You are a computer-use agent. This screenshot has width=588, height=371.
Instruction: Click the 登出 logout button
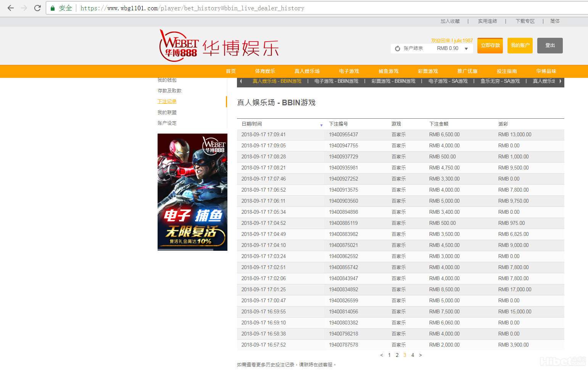click(550, 45)
